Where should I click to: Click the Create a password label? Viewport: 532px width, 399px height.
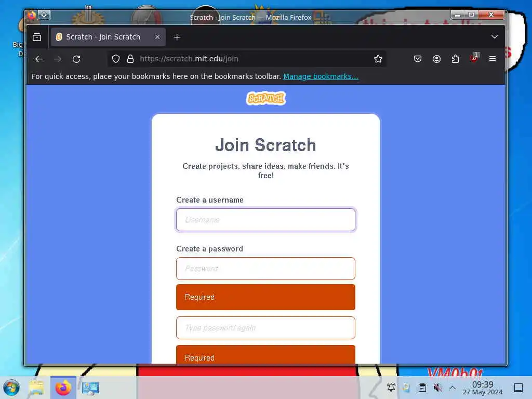tap(210, 249)
